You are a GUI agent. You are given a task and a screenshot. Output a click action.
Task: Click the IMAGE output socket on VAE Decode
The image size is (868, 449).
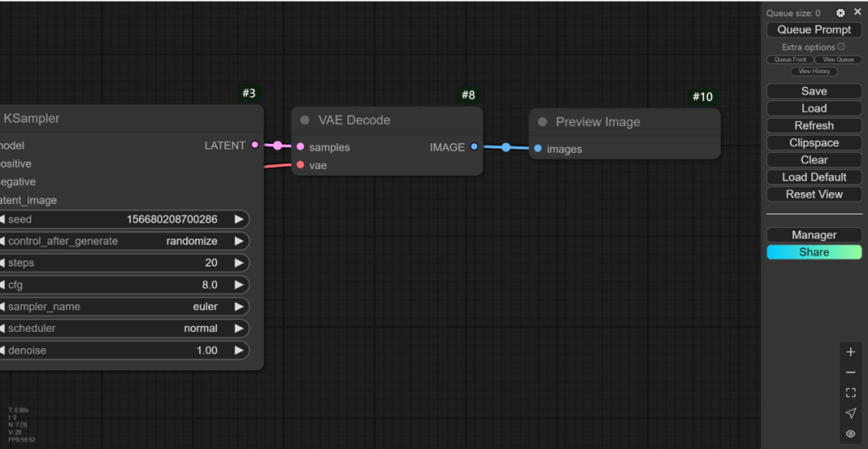coord(474,146)
